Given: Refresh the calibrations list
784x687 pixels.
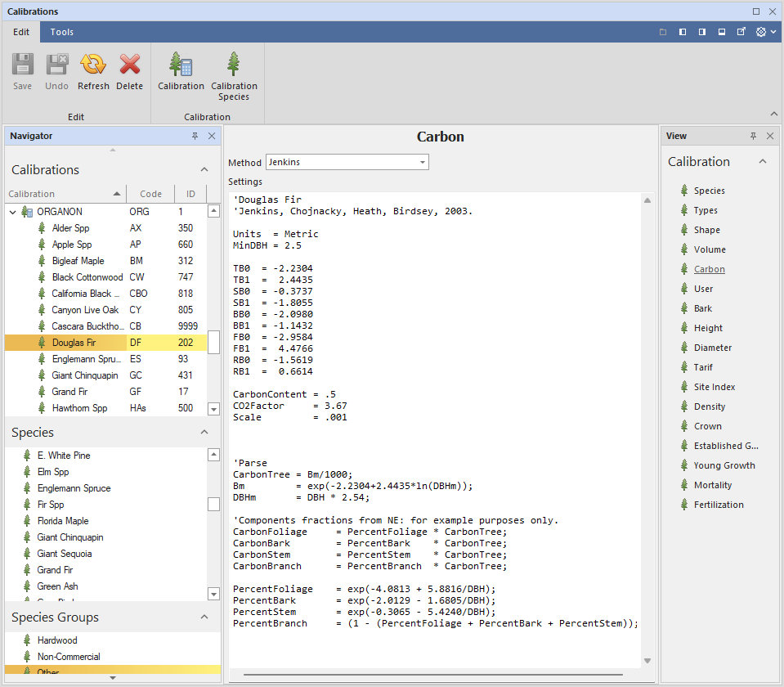Looking at the screenshot, I should tap(93, 71).
